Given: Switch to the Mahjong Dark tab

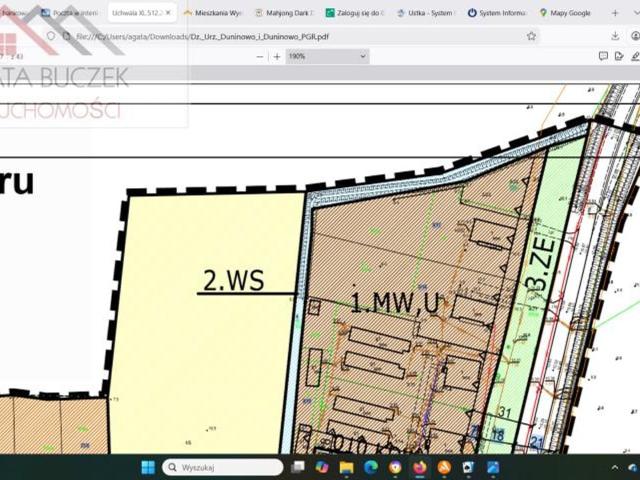Looking at the screenshot, I should point(284,13).
